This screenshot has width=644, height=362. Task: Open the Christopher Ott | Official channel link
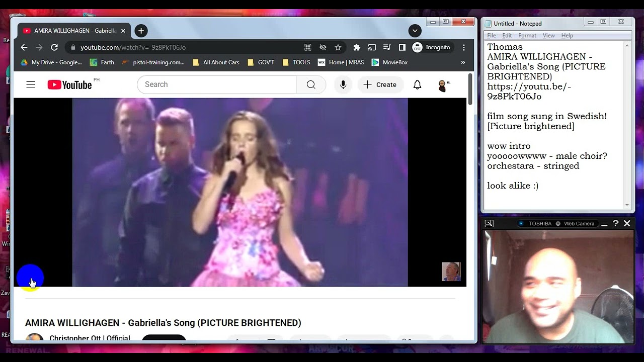pyautogui.click(x=90, y=338)
